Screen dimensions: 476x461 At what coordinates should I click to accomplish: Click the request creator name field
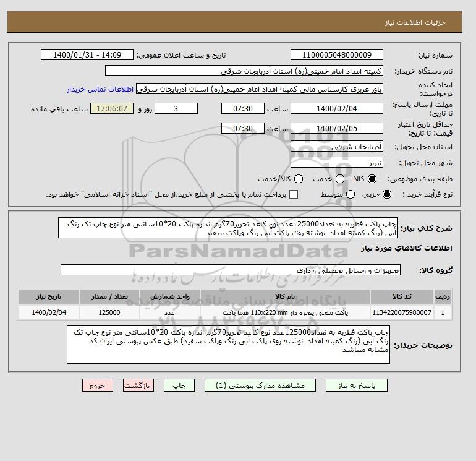tap(260, 89)
